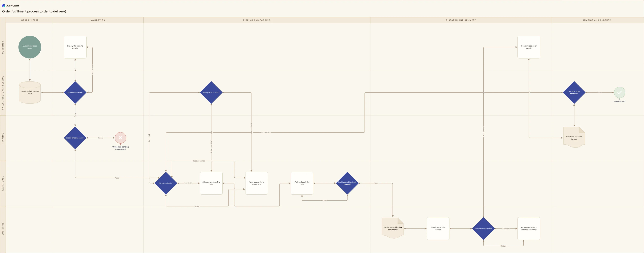Click the 'Retry' connector label

point(503,246)
